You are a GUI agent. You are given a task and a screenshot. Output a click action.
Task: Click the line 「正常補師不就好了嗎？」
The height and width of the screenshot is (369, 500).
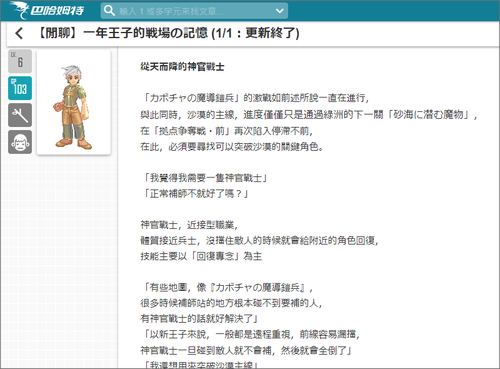click(195, 194)
